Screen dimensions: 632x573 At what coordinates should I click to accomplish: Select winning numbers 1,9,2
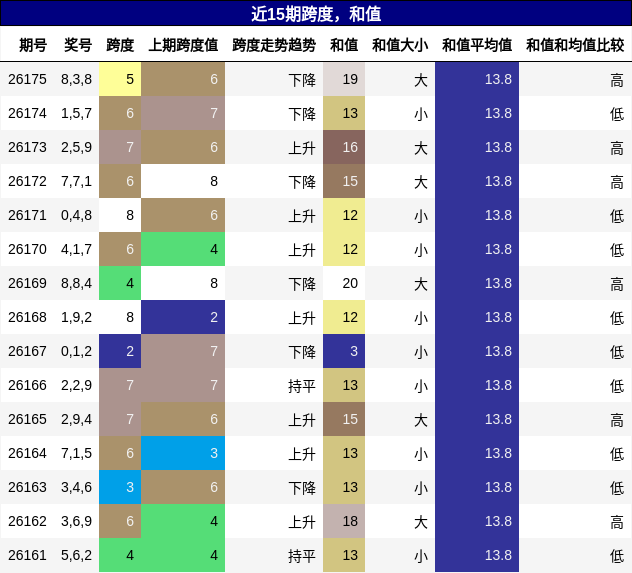(x=77, y=317)
